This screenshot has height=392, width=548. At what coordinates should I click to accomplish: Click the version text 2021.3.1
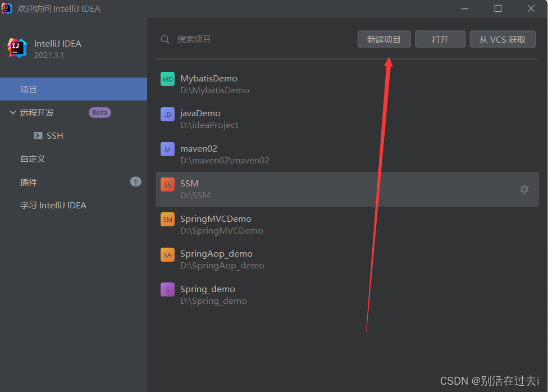[x=49, y=55]
